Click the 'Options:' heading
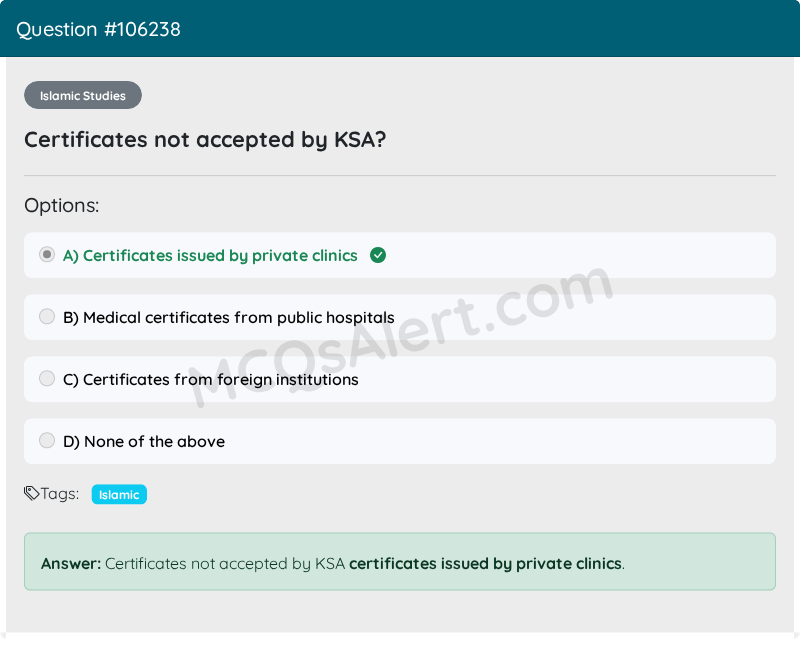The height and width of the screenshot is (663, 800). coord(62,206)
